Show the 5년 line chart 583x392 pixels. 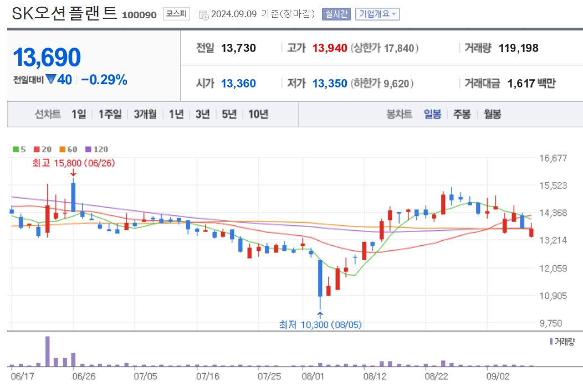point(229,114)
